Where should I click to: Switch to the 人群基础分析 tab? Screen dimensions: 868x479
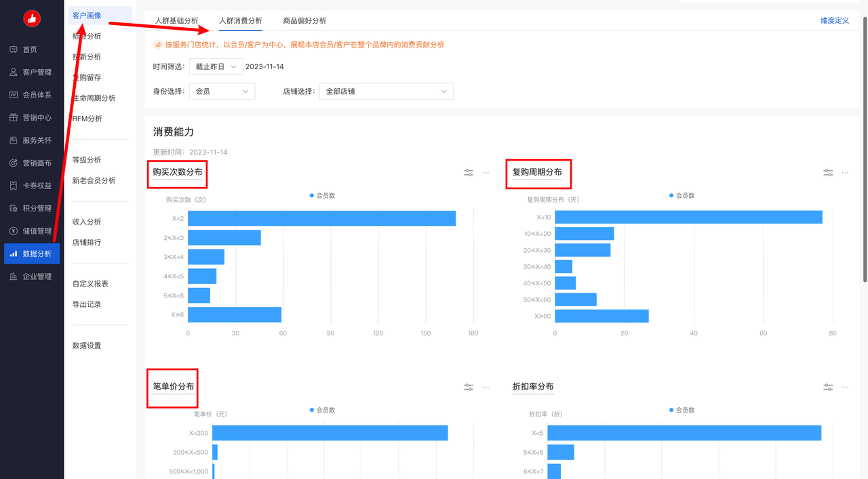(x=176, y=21)
